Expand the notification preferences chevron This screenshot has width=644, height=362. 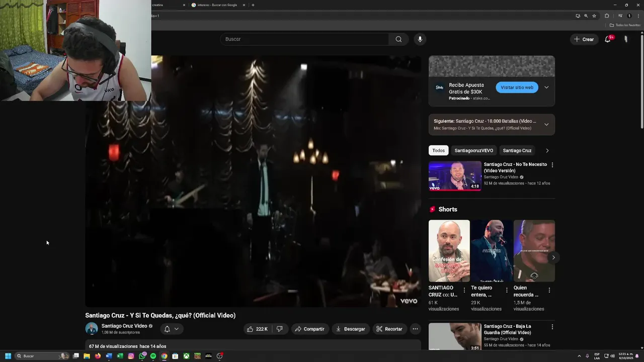pos(177,329)
